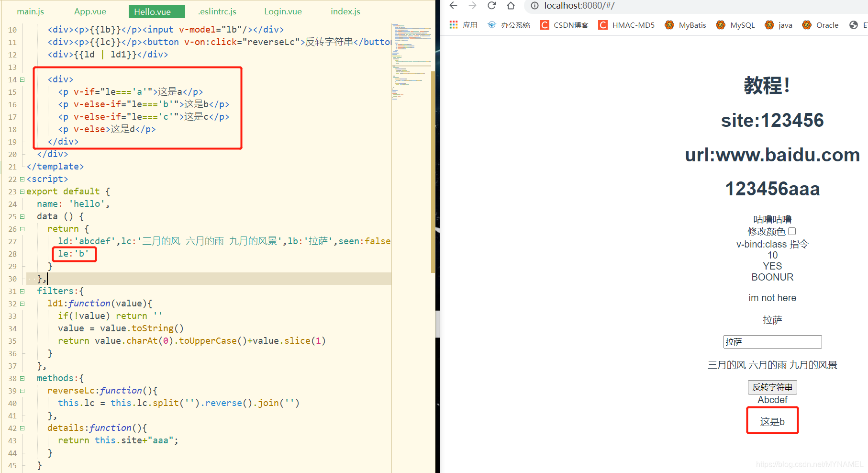Click the 反转字符串 button on the page
This screenshot has height=473, width=868.
(772, 387)
